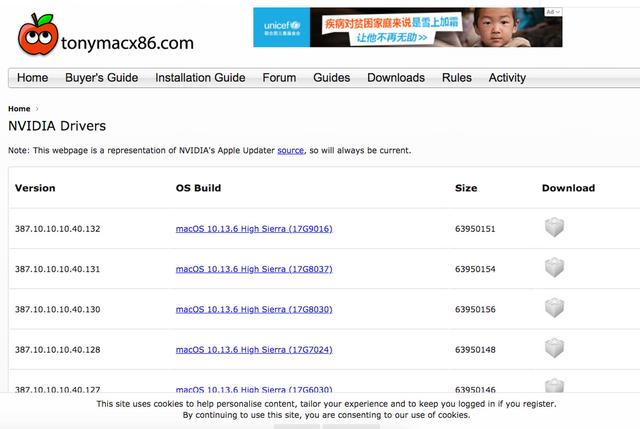This screenshot has width=640, height=429.
Task: Go to the Forum menu item
Action: click(279, 78)
